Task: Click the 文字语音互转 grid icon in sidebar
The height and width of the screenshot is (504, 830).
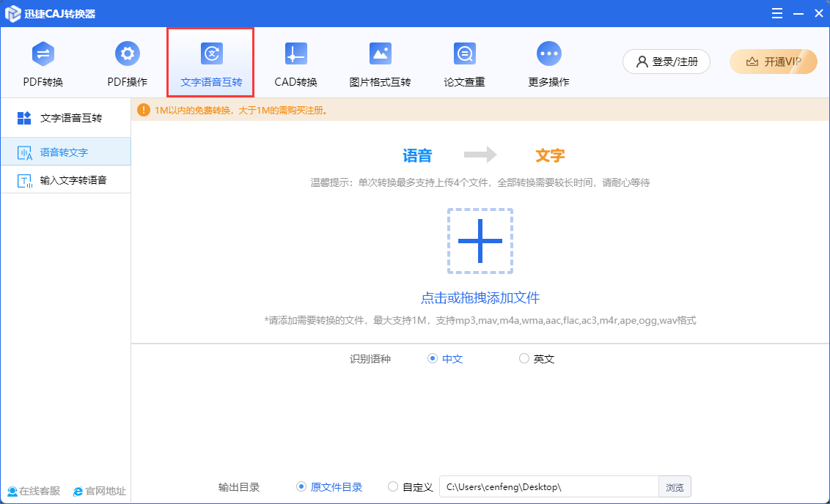Action: tap(23, 118)
